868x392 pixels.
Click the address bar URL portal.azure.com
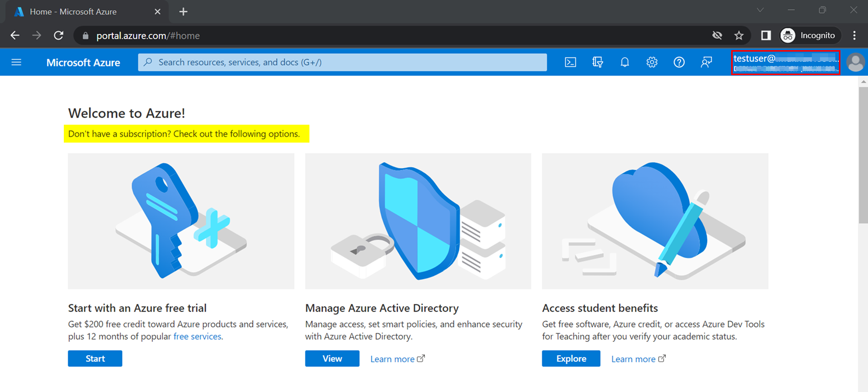[x=148, y=36]
